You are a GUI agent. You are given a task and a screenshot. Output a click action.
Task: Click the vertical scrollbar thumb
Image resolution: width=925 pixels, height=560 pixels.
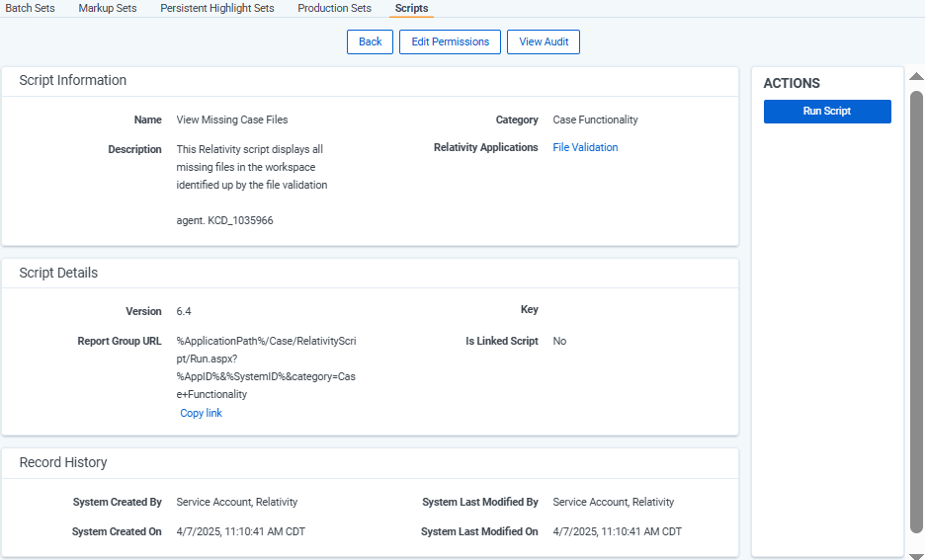[916, 312]
